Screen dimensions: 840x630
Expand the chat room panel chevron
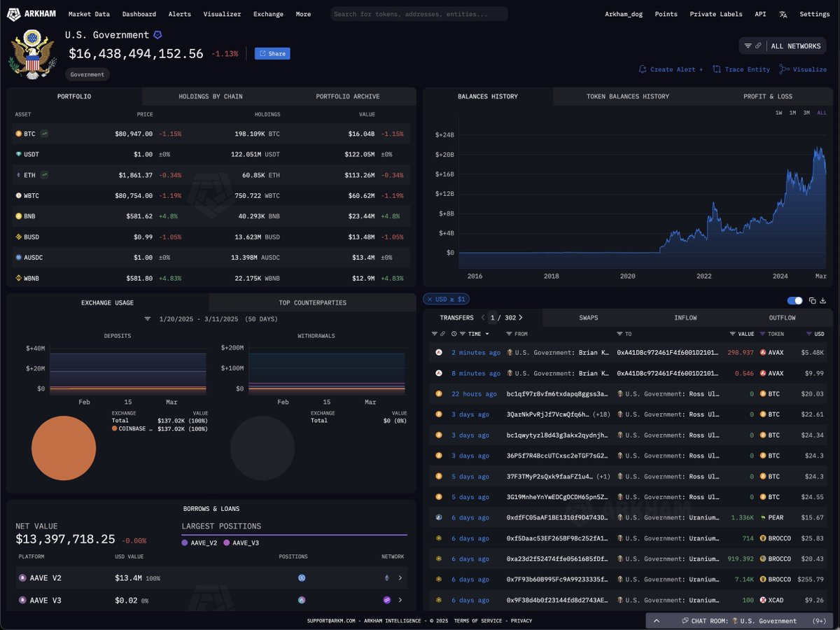coord(657,621)
